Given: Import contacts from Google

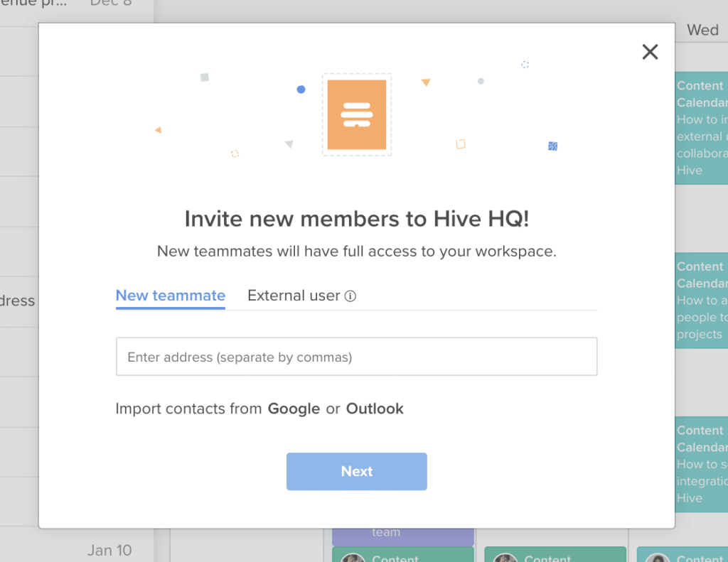Looking at the screenshot, I should coord(293,409).
